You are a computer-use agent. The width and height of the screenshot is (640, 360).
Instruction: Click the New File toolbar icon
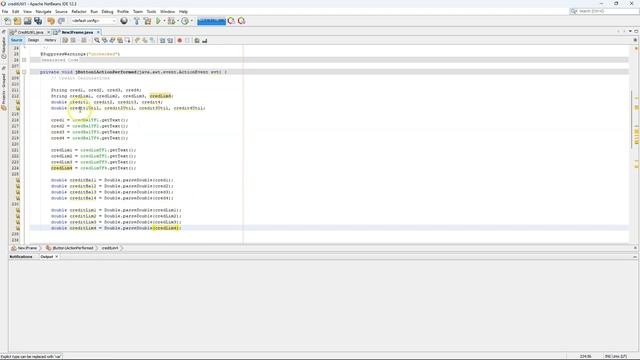7,21
